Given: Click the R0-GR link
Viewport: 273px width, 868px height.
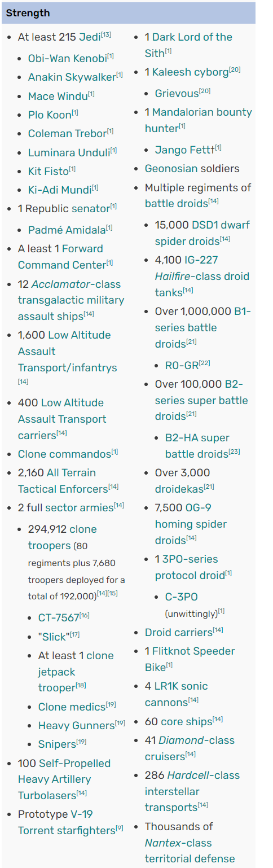Looking at the screenshot, I should [x=180, y=365].
